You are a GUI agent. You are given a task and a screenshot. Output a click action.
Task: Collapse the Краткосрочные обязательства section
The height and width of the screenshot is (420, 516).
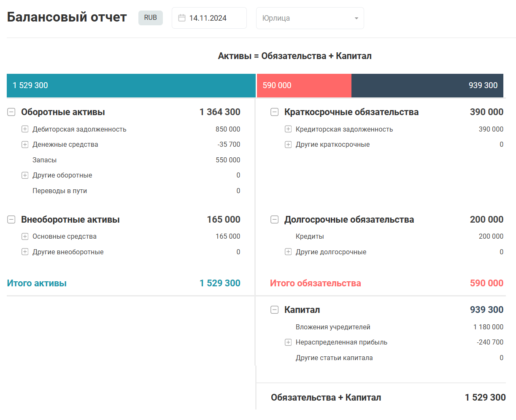click(274, 112)
